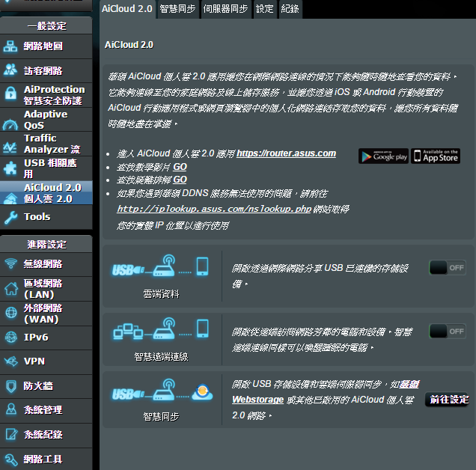
Task: Switch to the 智慧同步 tab
Action: click(177, 9)
